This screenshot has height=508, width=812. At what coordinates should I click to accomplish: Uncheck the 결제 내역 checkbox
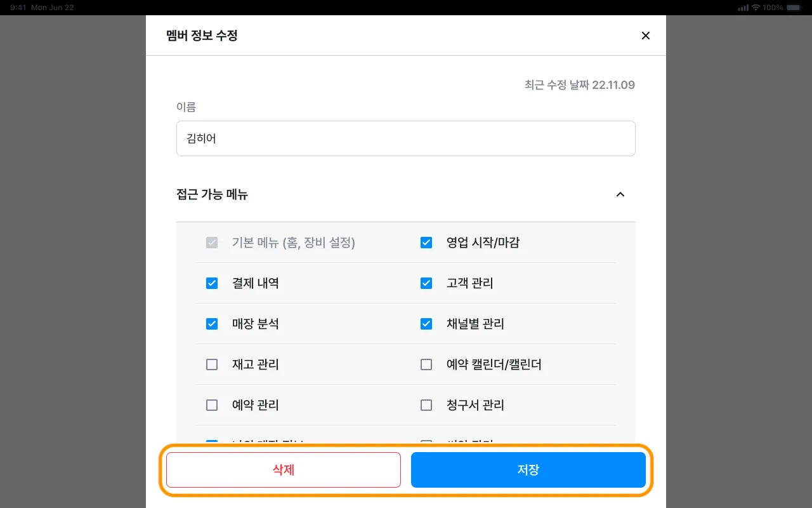coord(212,283)
